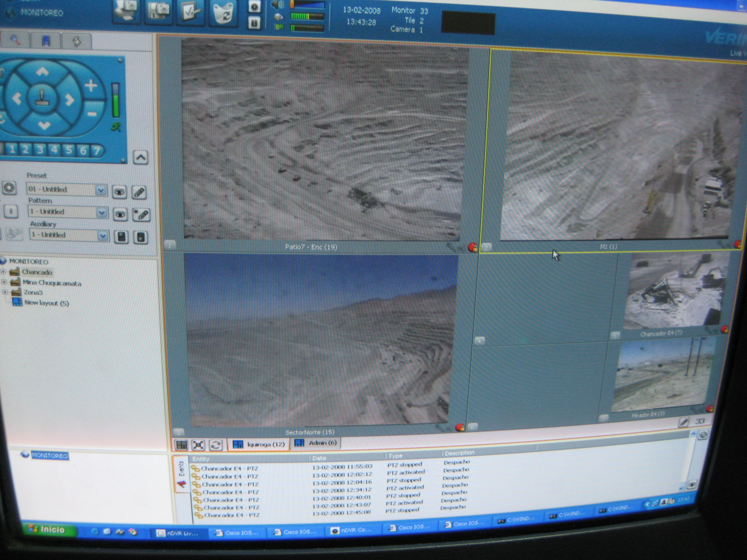Select the event dated 13-02-2008 12:45:08
Viewport: 747px width, 560px height.
click(x=341, y=512)
